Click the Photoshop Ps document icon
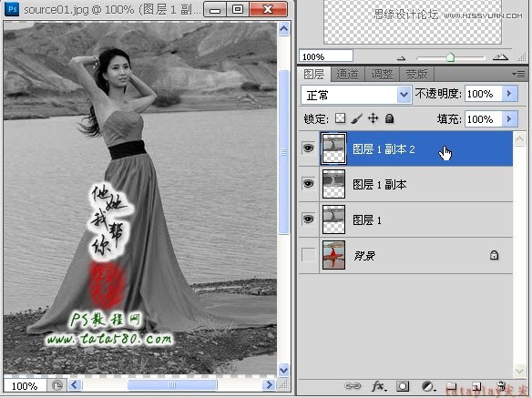Screen dimensions: 532x398 coord(12,9)
